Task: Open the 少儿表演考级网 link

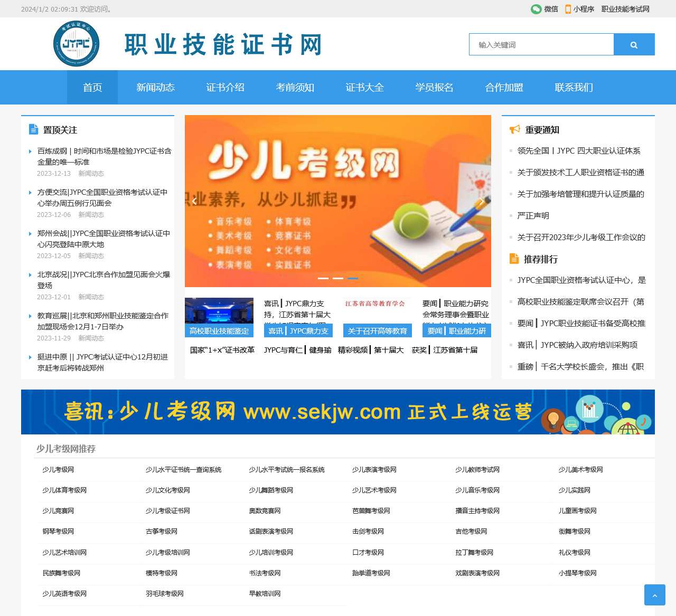Action: pyautogui.click(x=374, y=469)
